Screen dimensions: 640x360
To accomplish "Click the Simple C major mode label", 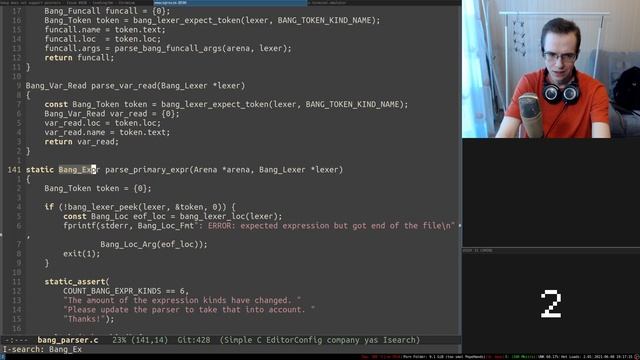I will 241,340.
